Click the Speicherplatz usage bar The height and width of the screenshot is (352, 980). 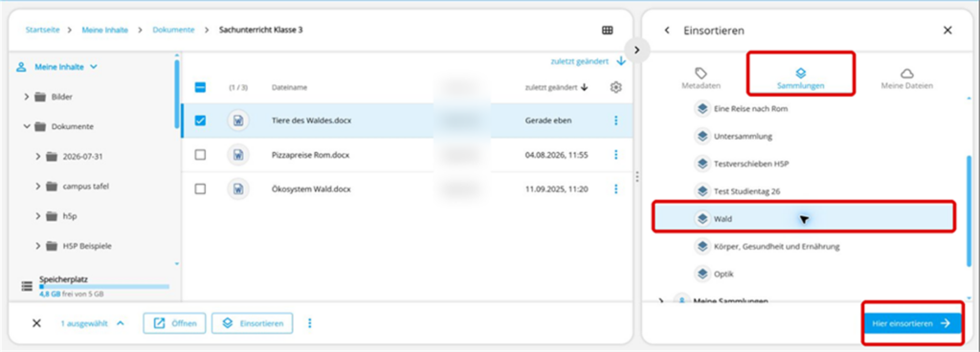tap(104, 286)
